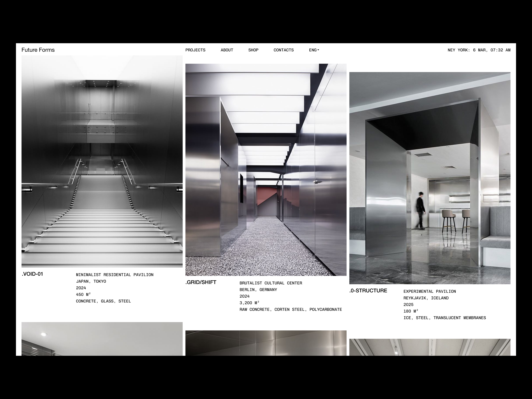Viewport: 532px width, 399px height.
Task: Click the .GRID/SHIFT project title
Action: (201, 282)
